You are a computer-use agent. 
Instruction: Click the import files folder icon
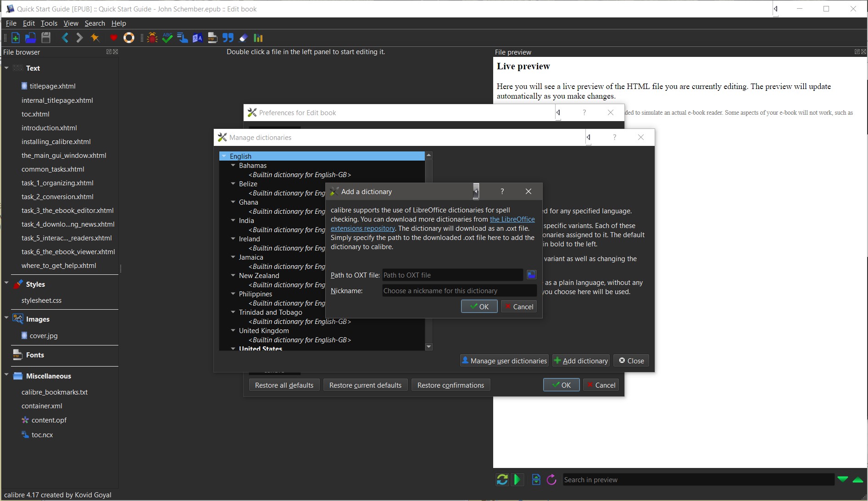tap(31, 38)
